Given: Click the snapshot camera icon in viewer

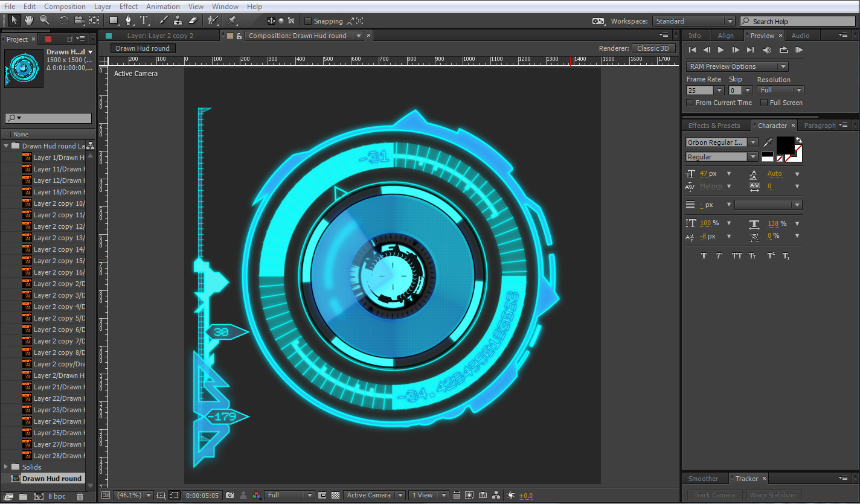Looking at the screenshot, I should click(x=229, y=495).
